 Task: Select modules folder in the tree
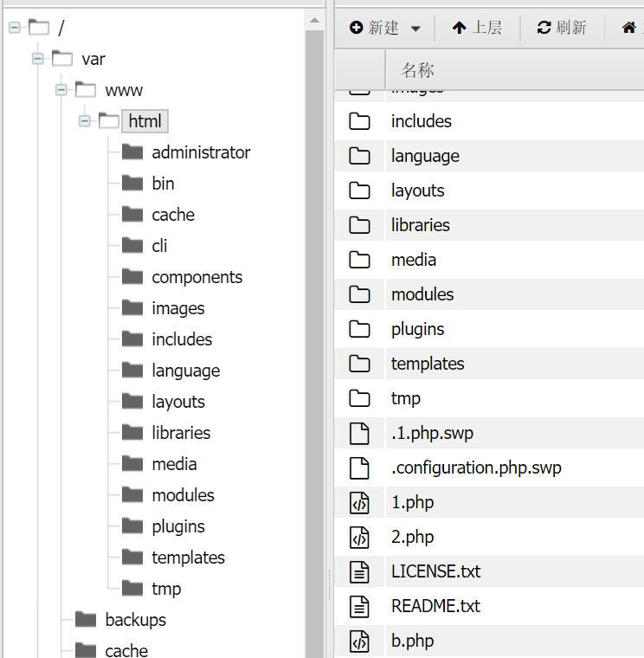[x=183, y=495]
